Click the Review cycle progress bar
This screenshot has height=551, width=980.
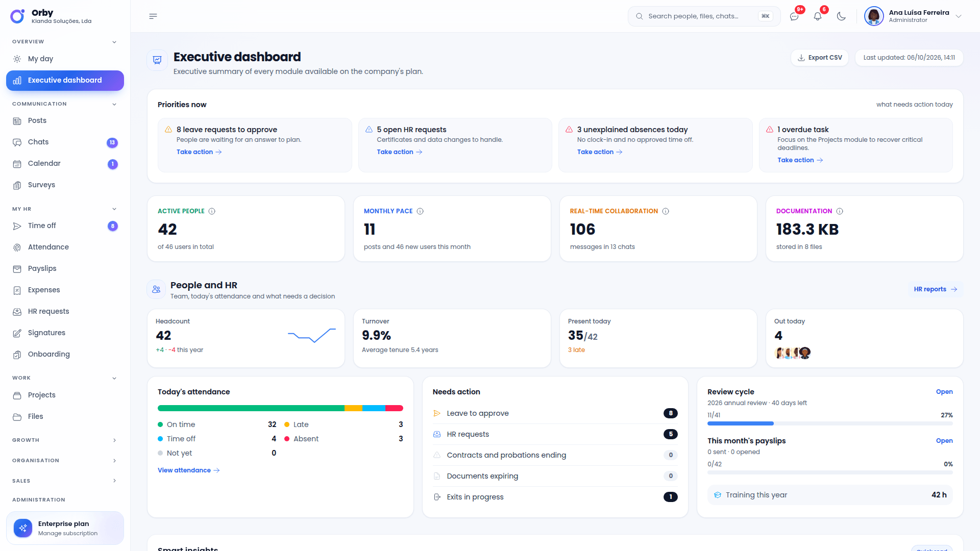[830, 423]
